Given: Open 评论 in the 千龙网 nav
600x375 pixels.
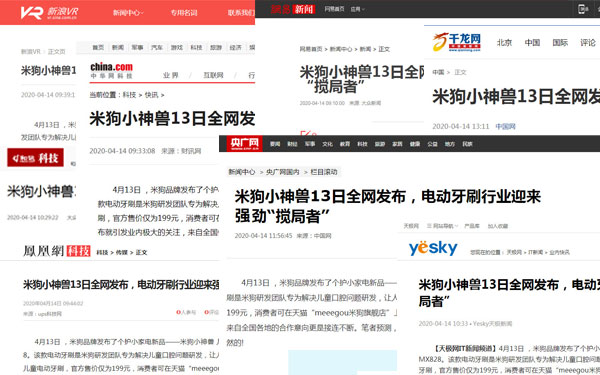Looking at the screenshot, I should pyautogui.click(x=587, y=42).
